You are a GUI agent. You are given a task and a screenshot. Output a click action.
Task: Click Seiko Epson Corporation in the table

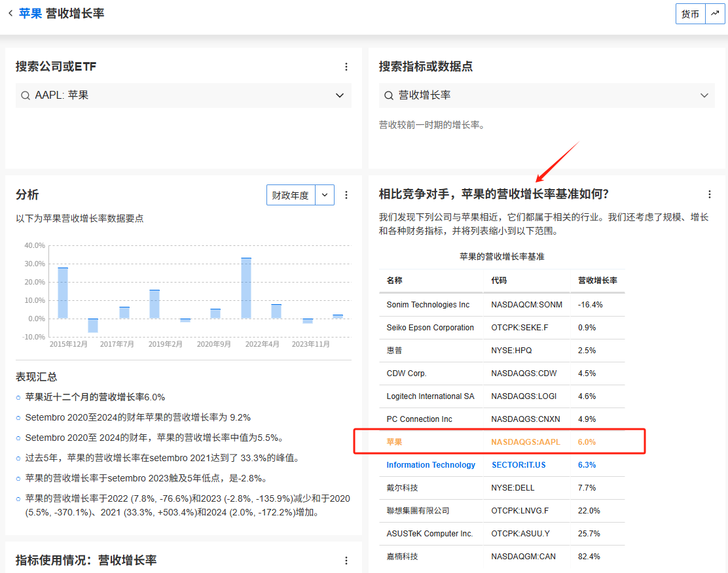430,328
